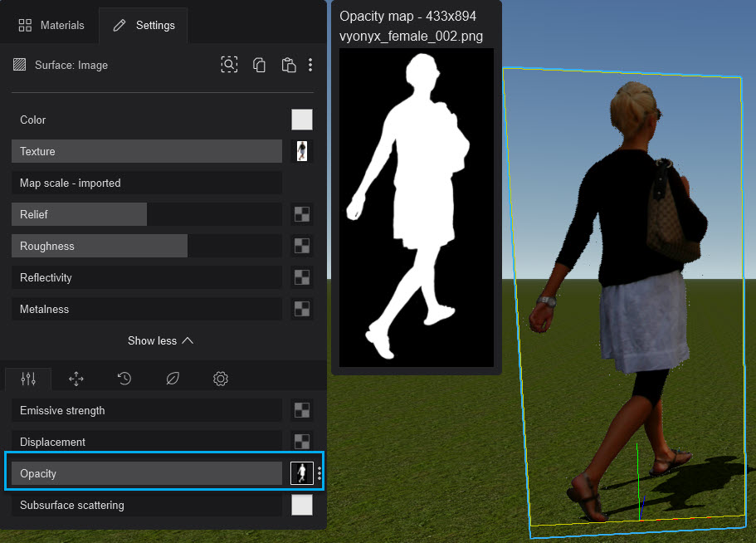Toggle the Metalness map slot
Viewport: 756px width, 543px height.
point(301,308)
